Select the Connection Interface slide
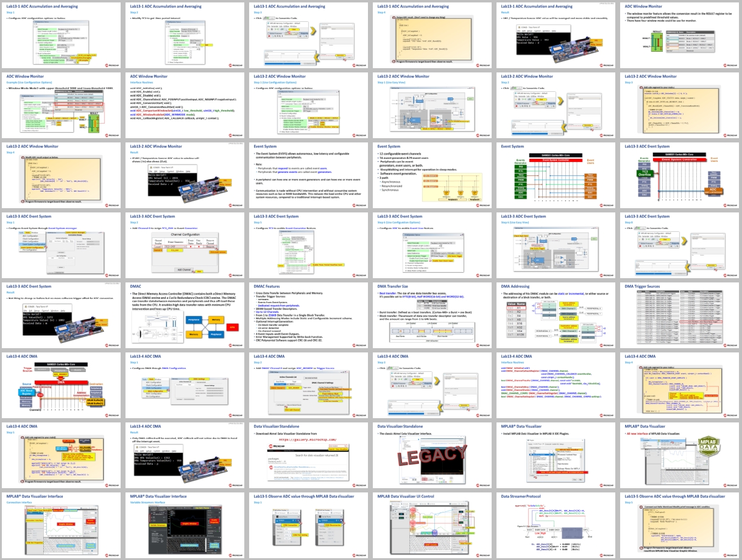Screen dimensions: 742x560 pos(62,525)
